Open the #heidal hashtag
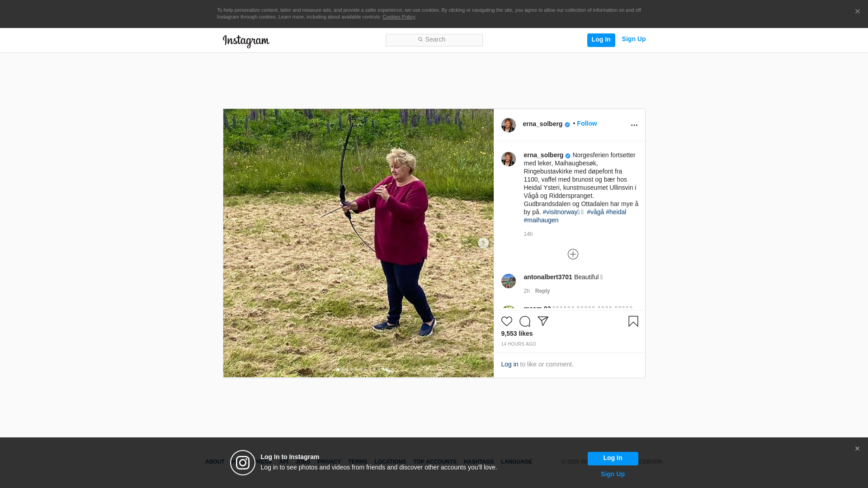Image resolution: width=868 pixels, height=488 pixels. [616, 212]
